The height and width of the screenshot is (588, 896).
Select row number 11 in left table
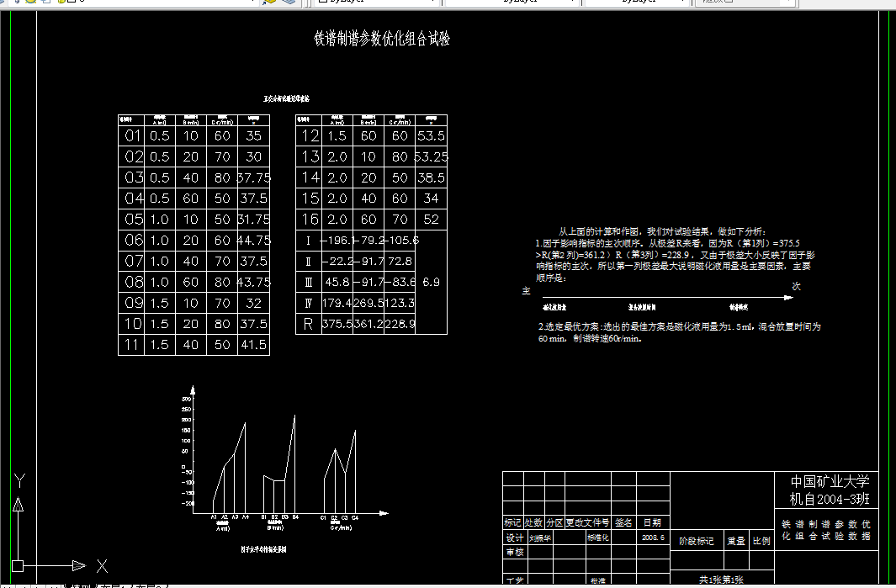pyautogui.click(x=131, y=345)
